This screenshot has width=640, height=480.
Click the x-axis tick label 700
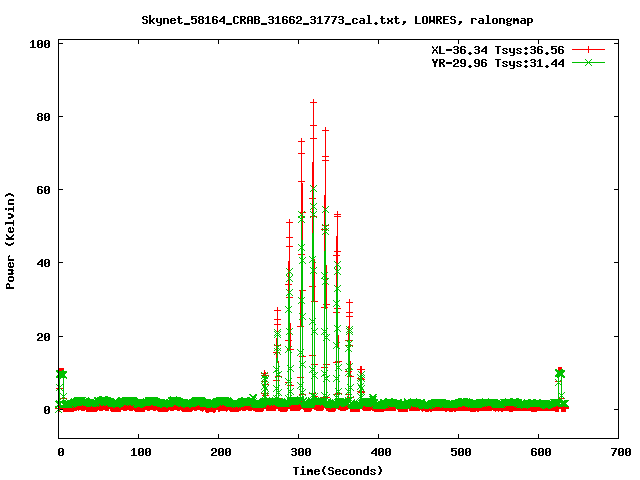coord(621,452)
